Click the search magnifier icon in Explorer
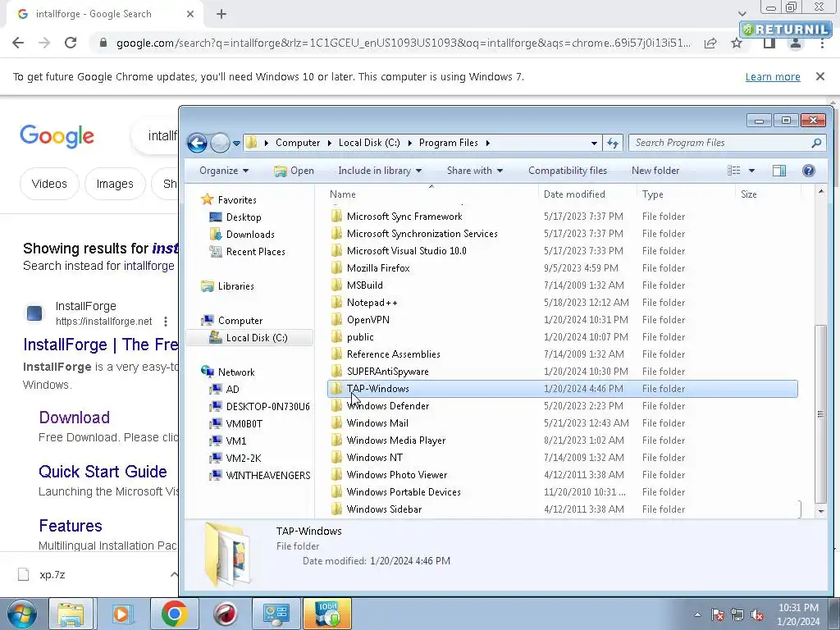 (816, 143)
